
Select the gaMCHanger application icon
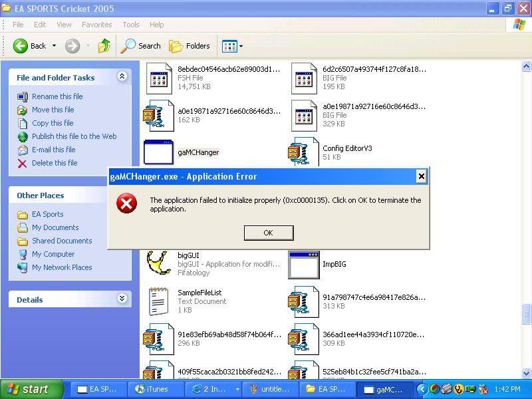[158, 153]
